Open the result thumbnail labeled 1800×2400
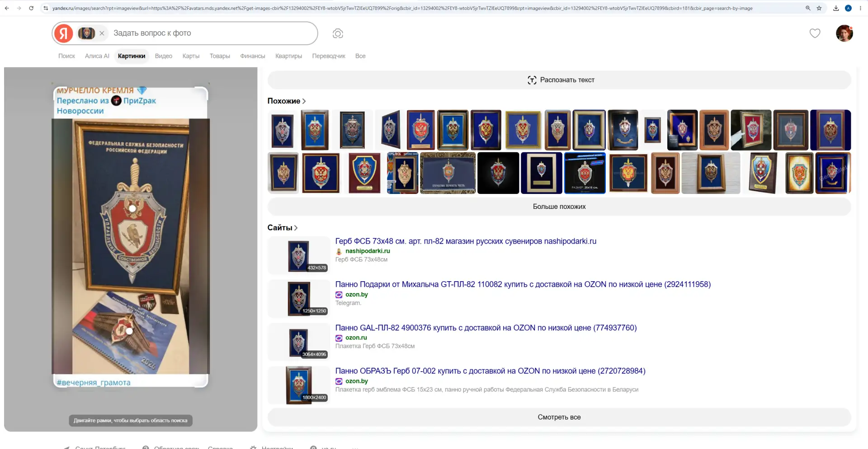 point(299,385)
